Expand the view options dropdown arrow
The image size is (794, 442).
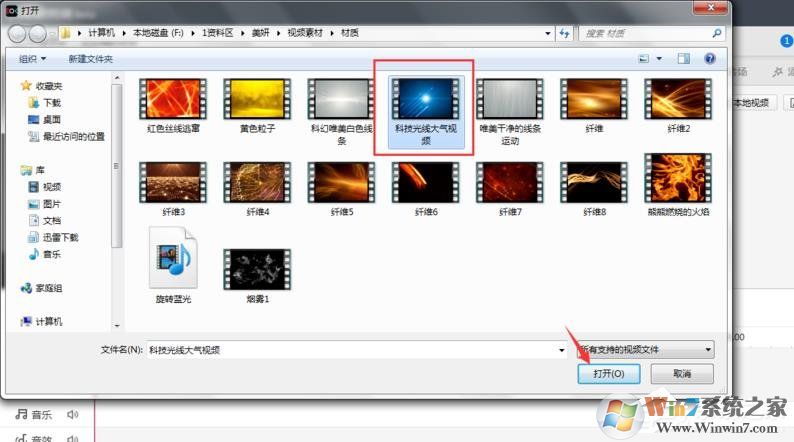point(659,59)
